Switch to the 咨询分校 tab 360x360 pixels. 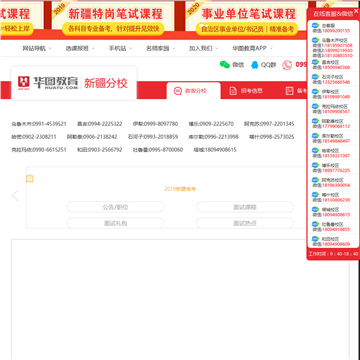(x=193, y=91)
